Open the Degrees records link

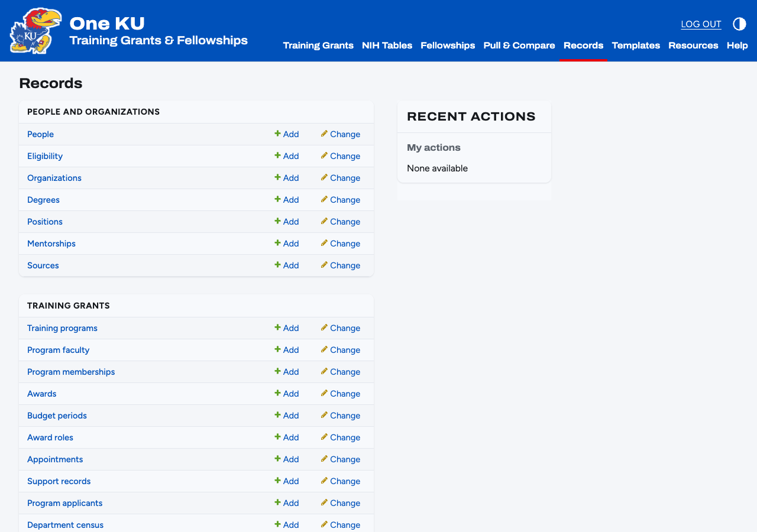pos(43,200)
